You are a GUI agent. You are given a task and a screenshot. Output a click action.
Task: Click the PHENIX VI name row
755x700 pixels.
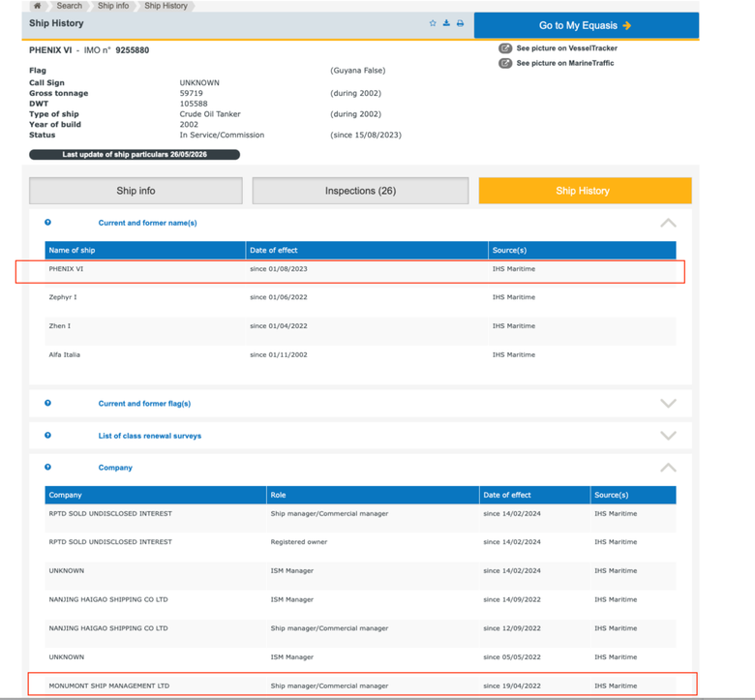pyautogui.click(x=360, y=271)
